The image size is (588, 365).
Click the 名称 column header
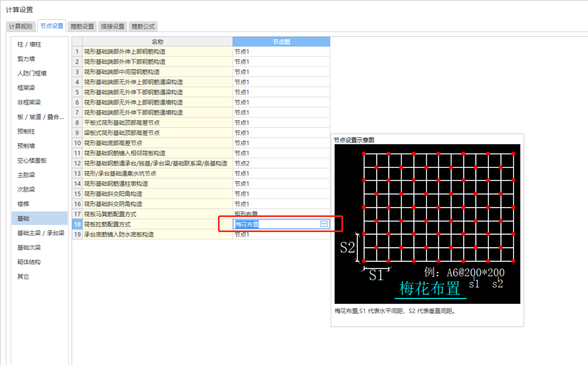pyautogui.click(x=157, y=42)
